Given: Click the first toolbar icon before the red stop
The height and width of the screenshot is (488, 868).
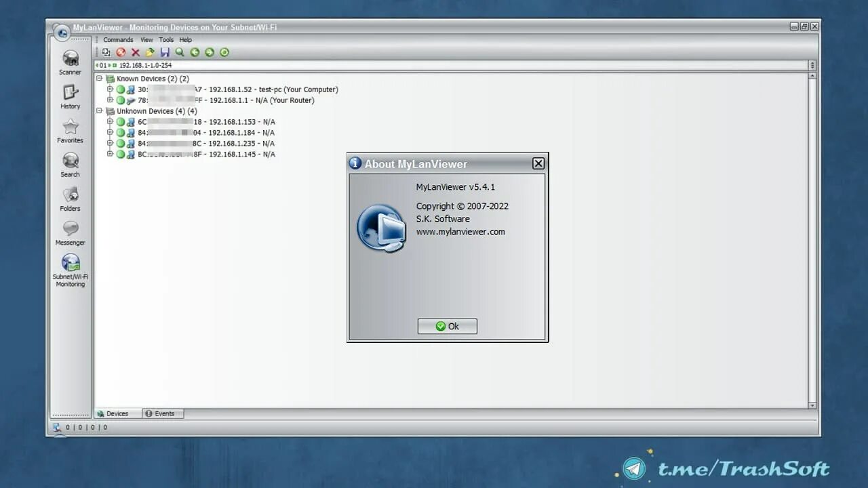Looking at the screenshot, I should (106, 52).
